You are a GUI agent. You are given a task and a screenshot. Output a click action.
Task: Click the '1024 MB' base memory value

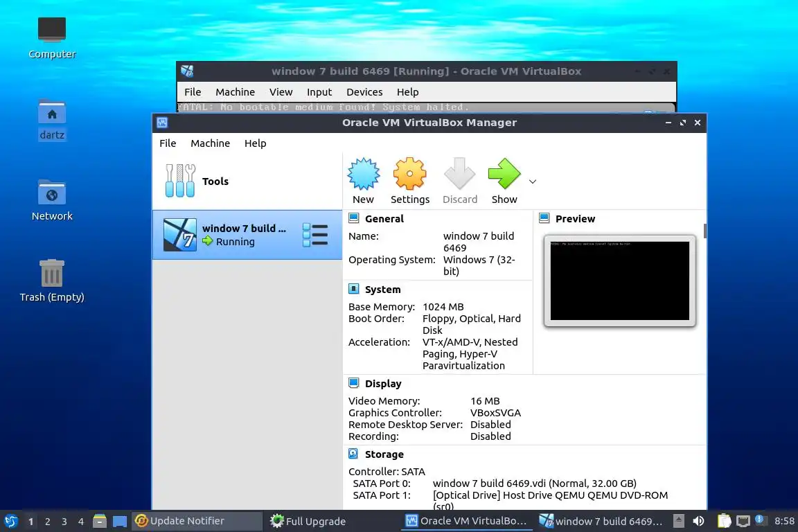click(x=443, y=307)
